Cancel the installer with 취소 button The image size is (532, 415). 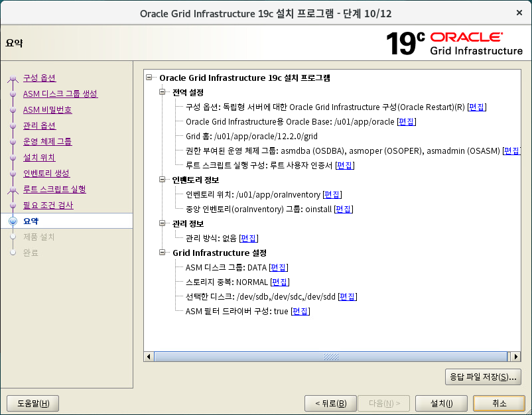[x=499, y=404]
